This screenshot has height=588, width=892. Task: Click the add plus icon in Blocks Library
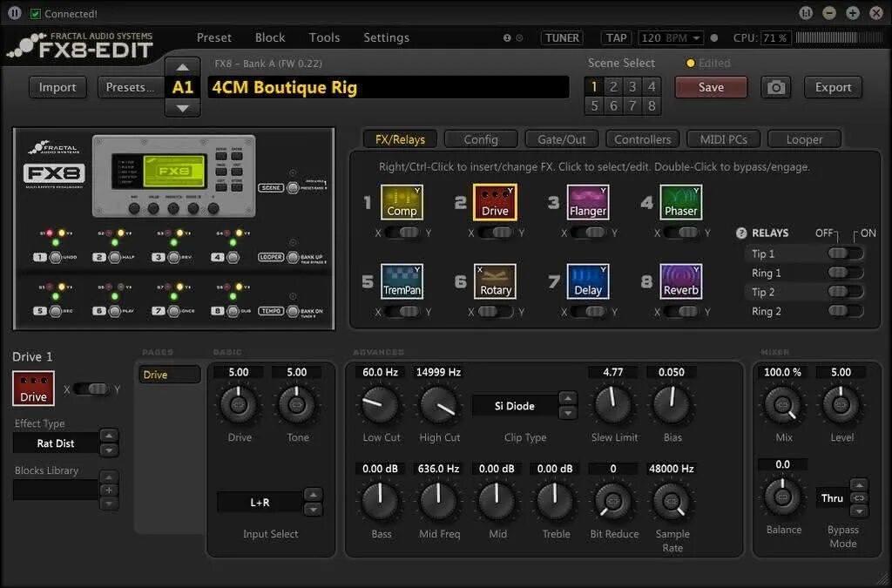coord(109,490)
